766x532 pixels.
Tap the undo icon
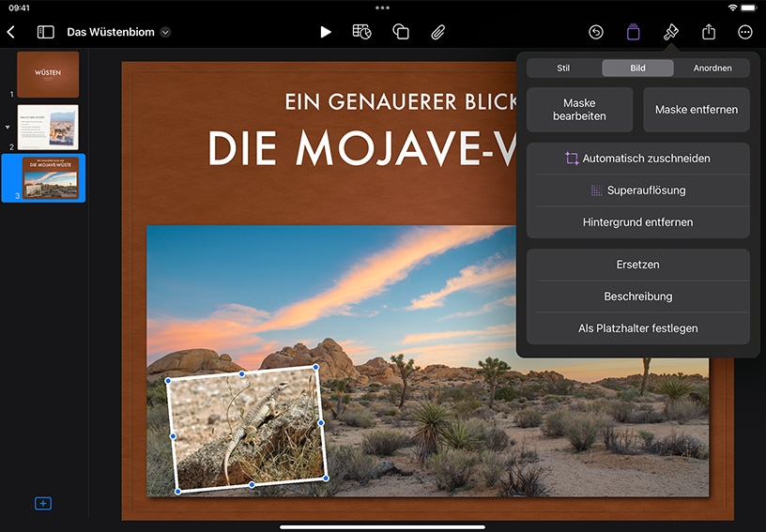point(595,32)
